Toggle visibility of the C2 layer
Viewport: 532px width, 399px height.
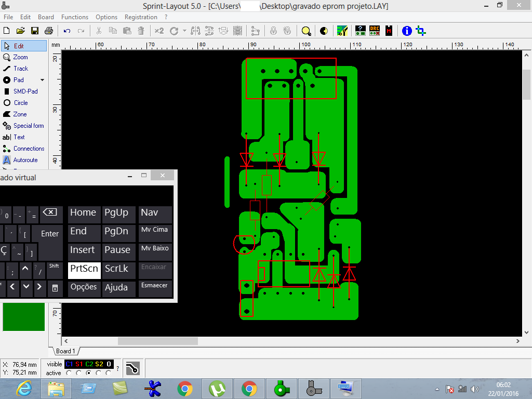pyautogui.click(x=89, y=364)
